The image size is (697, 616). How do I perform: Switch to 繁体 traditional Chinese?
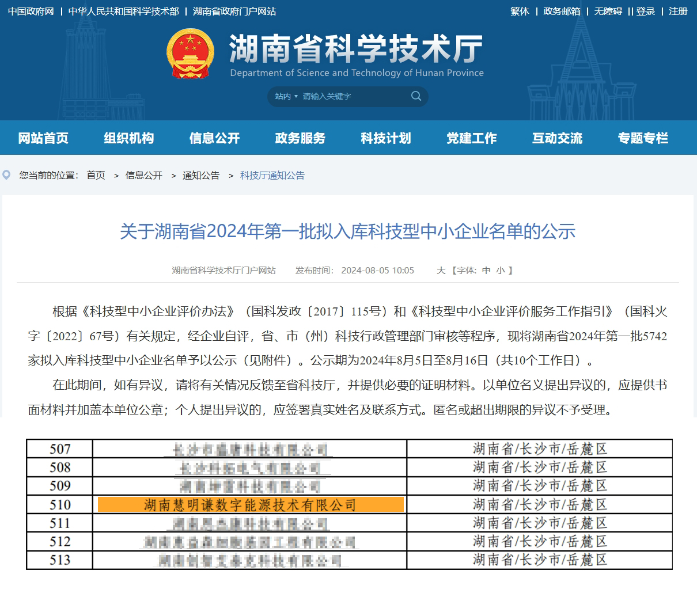[x=520, y=12]
